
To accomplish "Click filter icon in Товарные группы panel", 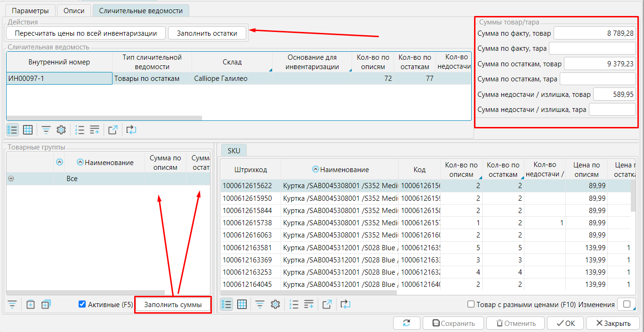I will coord(12,305).
